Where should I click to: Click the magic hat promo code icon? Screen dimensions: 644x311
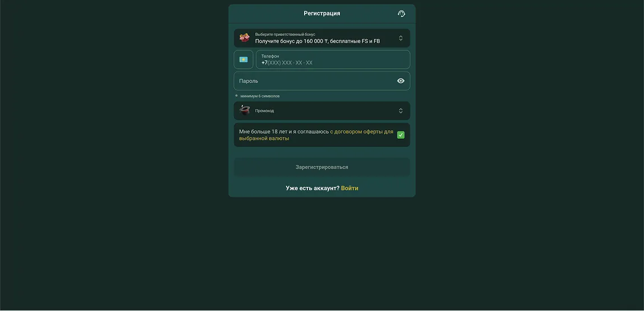click(x=244, y=110)
